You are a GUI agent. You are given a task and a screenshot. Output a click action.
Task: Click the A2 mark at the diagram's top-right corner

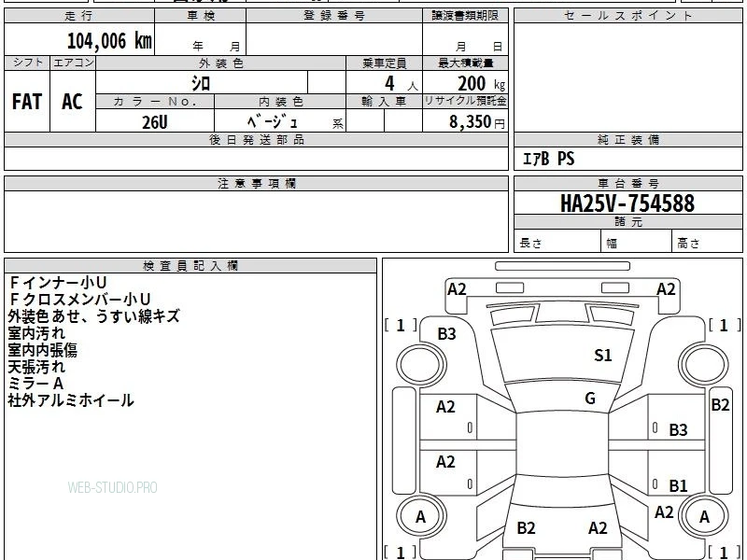point(666,289)
